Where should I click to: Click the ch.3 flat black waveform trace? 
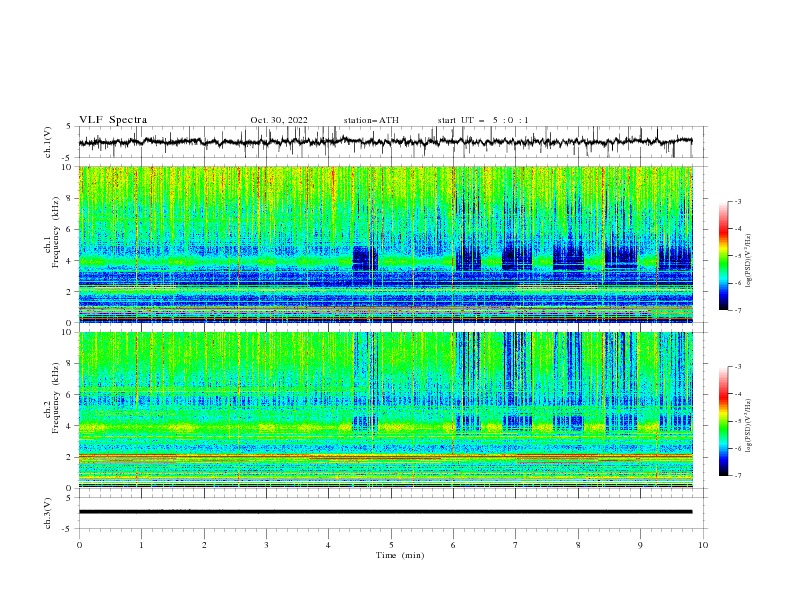pyautogui.click(x=385, y=512)
